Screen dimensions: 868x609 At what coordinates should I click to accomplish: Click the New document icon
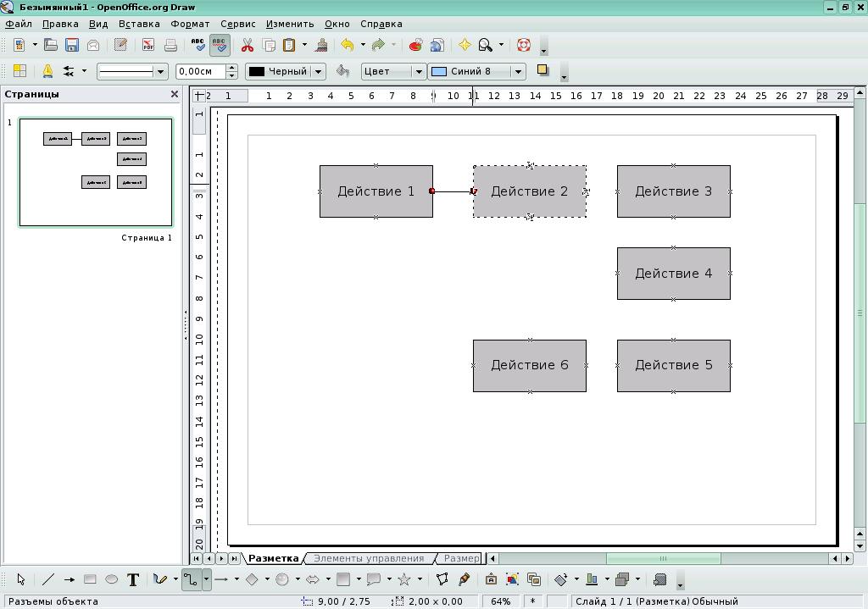coord(19,45)
